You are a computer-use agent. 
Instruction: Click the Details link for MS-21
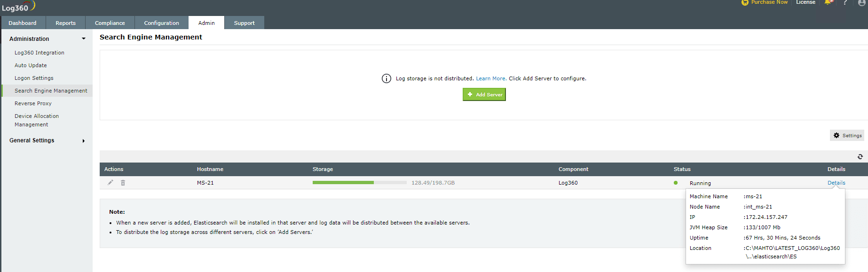836,183
